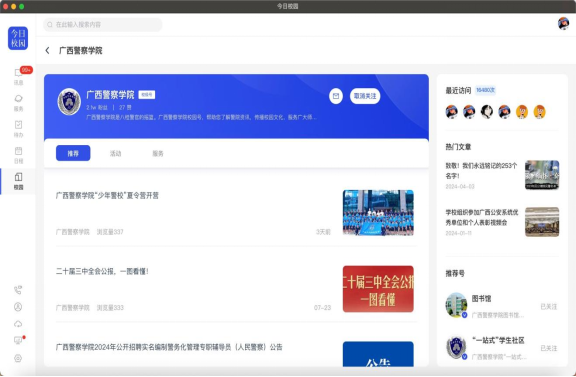This screenshot has height=377, width=576.
Task: Open hot article about 253个名字
Action: tap(481, 171)
